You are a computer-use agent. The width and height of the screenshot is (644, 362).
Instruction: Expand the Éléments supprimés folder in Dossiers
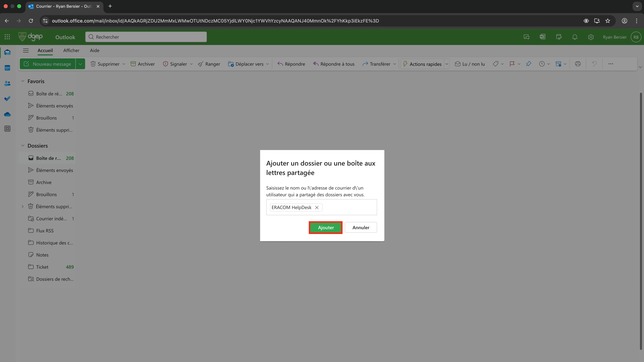pyautogui.click(x=22, y=207)
